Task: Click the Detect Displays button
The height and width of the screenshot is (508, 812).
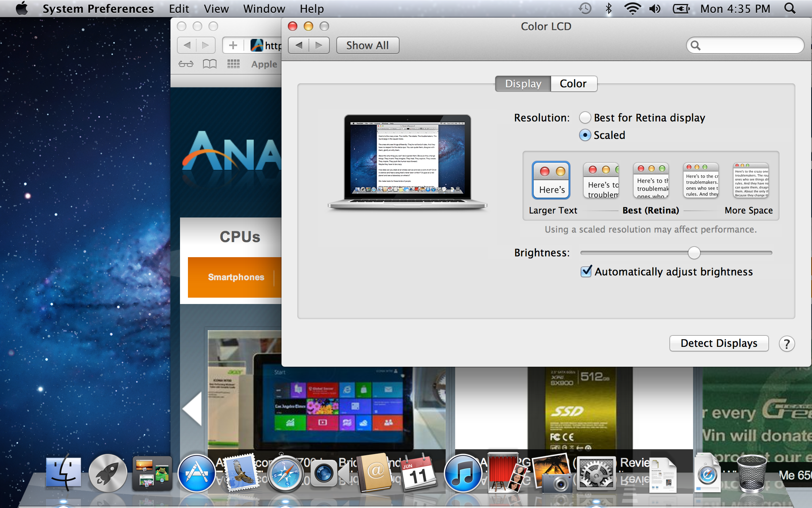Action: (718, 343)
